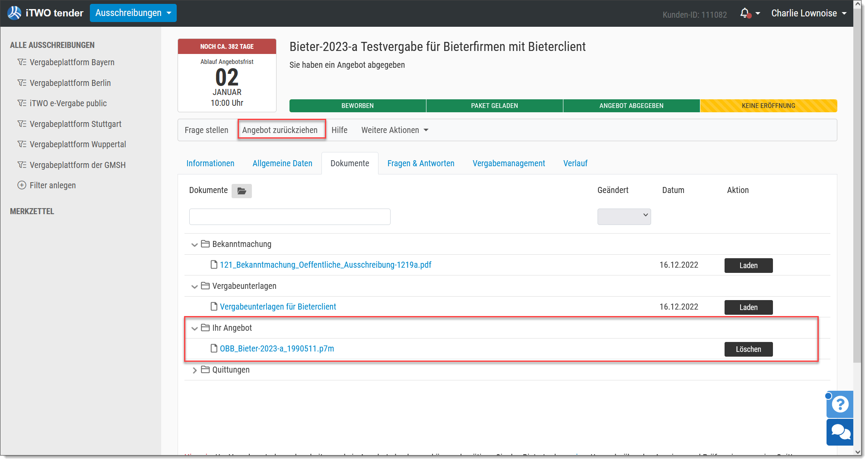Image resolution: width=868 pixels, height=462 pixels.
Task: Expand Weitere Aktionen menu
Action: coord(395,130)
